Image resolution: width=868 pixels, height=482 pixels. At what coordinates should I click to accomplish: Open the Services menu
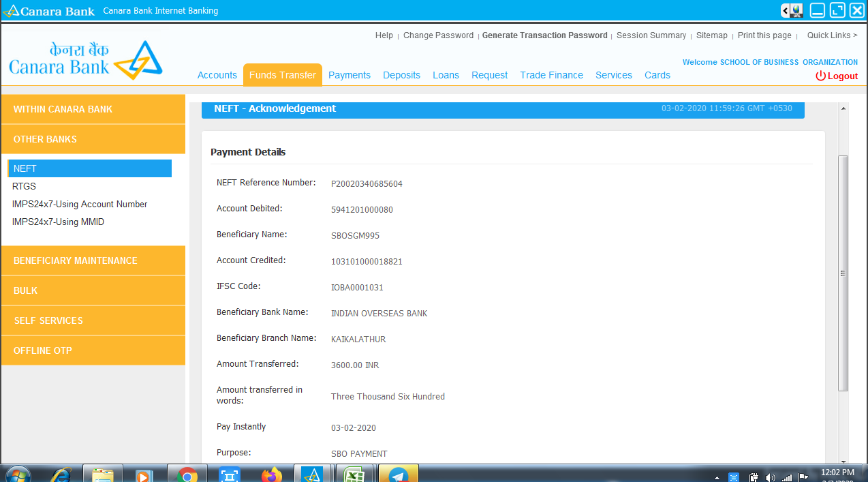pos(614,75)
